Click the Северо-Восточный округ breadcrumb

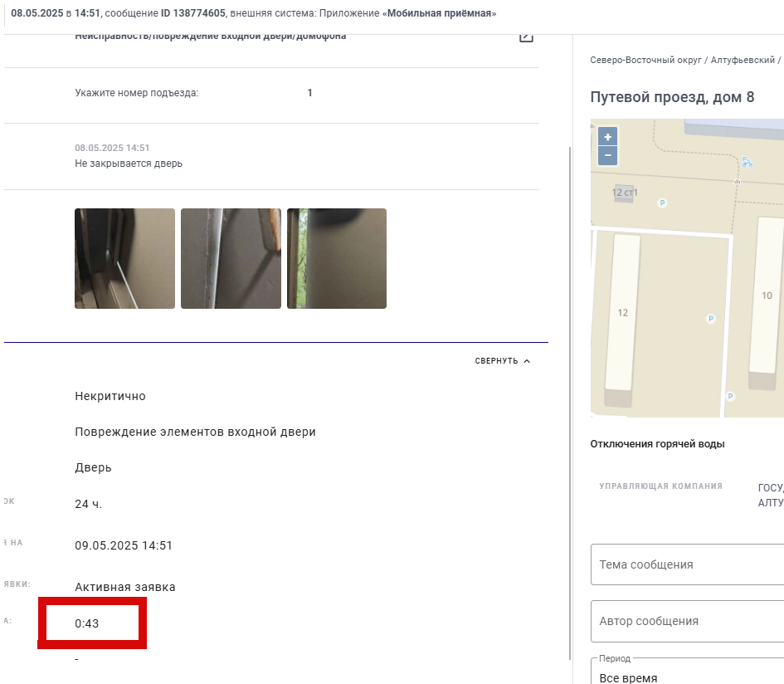[645, 60]
